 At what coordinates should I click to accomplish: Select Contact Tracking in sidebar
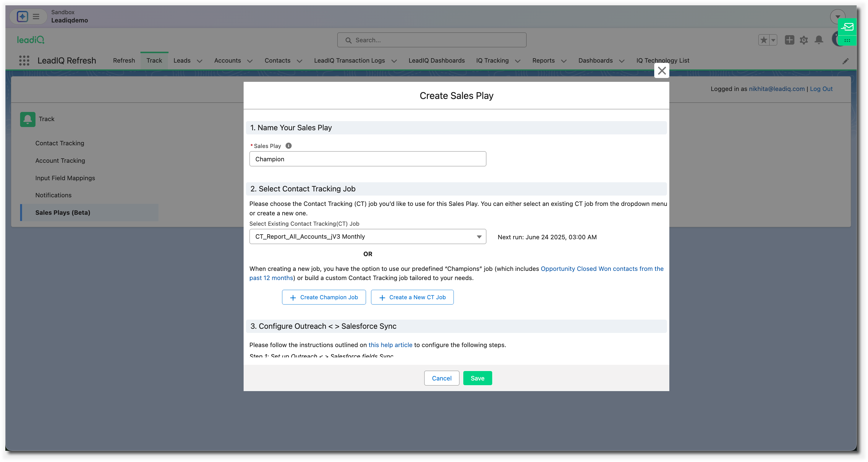60,143
